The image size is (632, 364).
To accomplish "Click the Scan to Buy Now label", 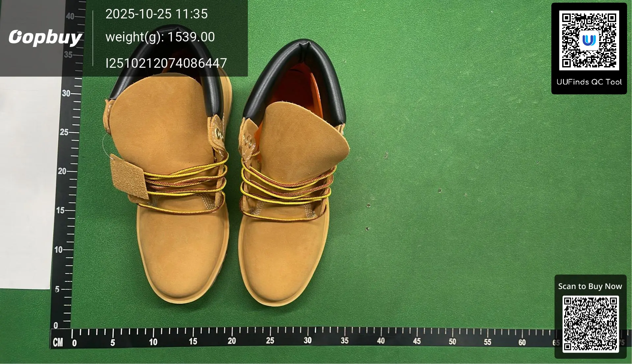I will click(590, 286).
